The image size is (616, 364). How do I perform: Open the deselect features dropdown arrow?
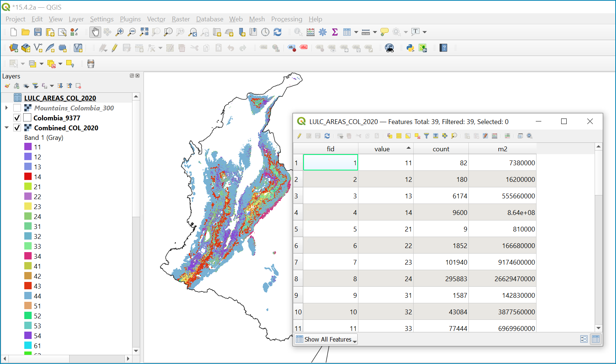click(x=60, y=64)
